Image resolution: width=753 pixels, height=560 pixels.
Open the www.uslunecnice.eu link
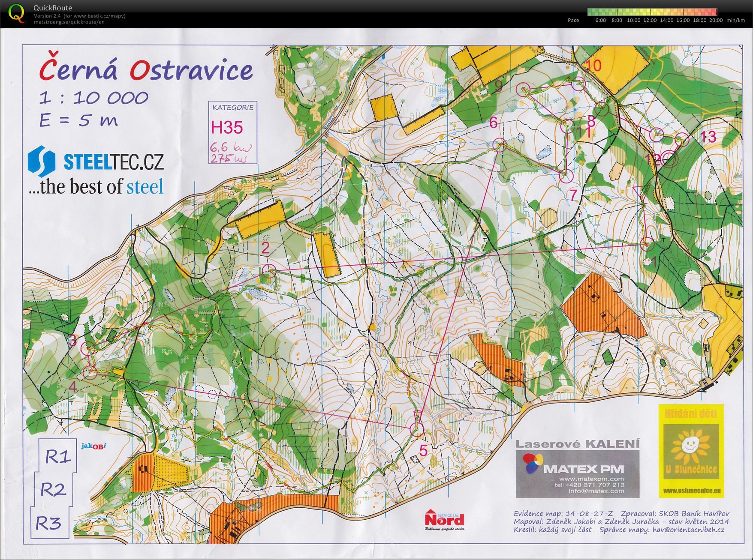coord(691,491)
